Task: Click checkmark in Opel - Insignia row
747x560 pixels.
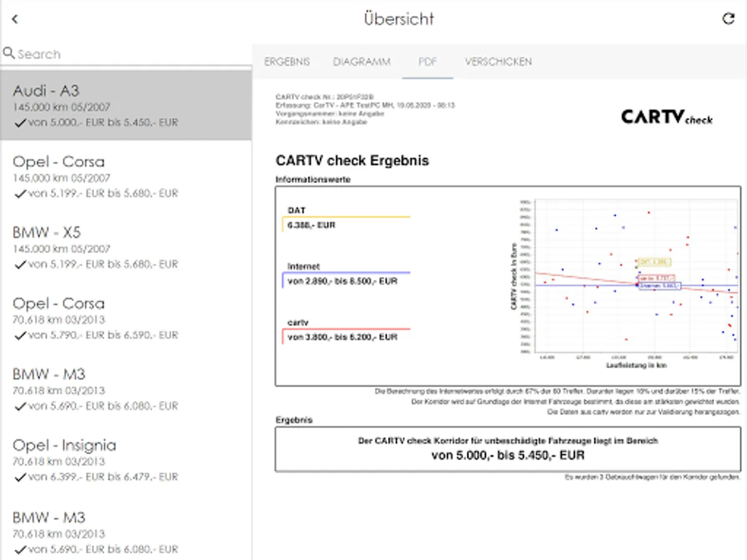Action: click(x=19, y=478)
